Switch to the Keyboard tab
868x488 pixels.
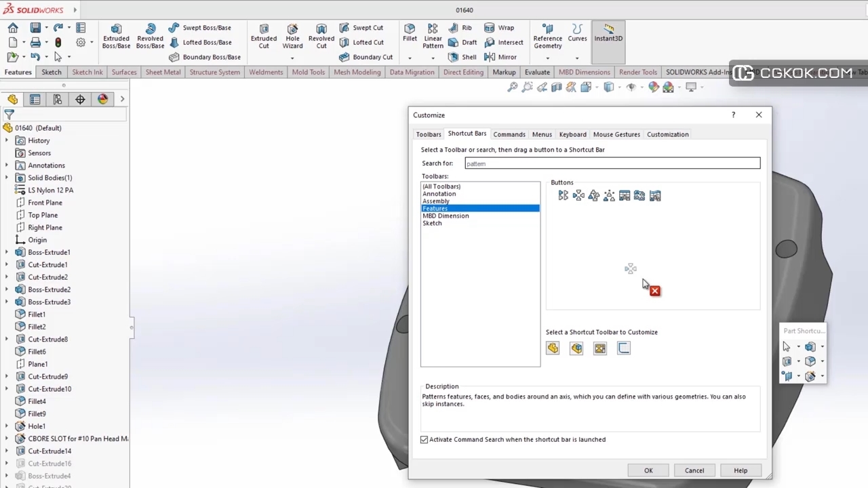572,134
